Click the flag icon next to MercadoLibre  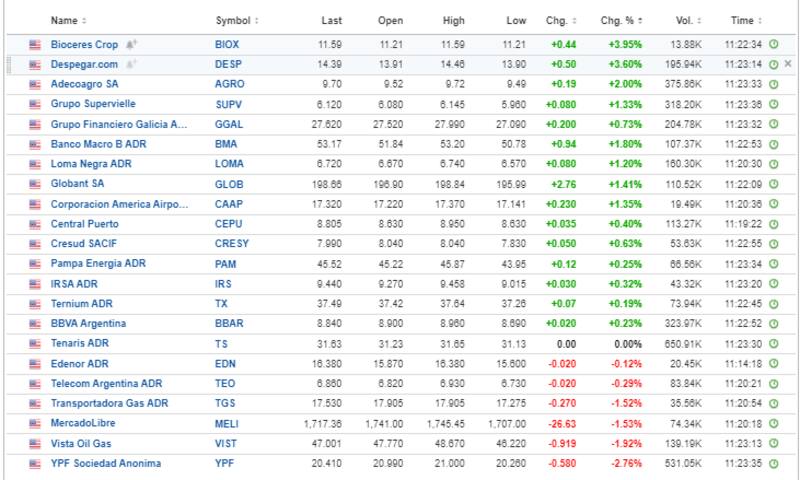(36, 424)
